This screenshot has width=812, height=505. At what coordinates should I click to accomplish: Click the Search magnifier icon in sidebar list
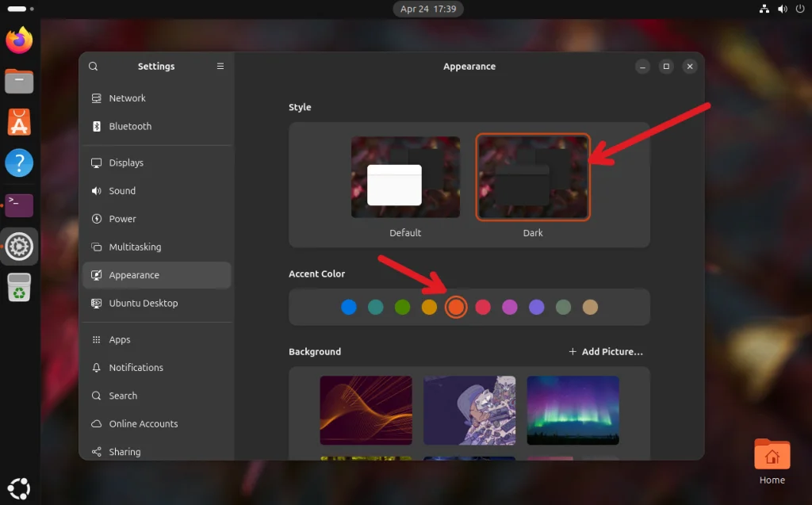(x=96, y=396)
